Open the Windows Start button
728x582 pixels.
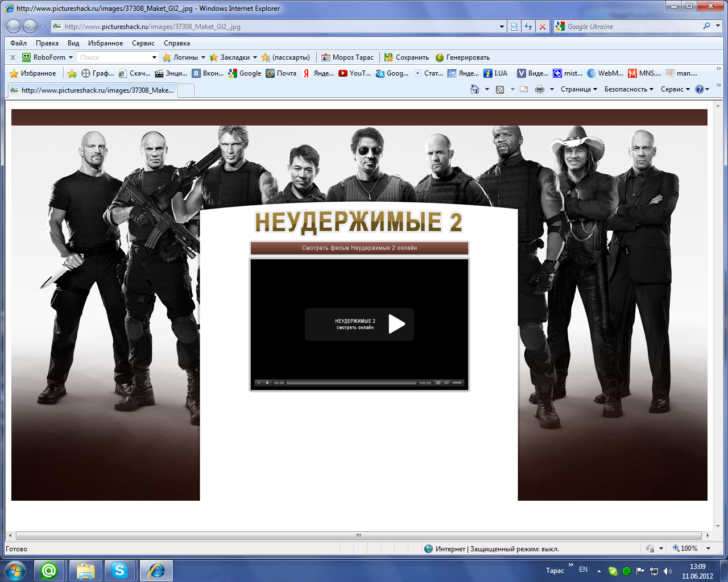point(15,570)
